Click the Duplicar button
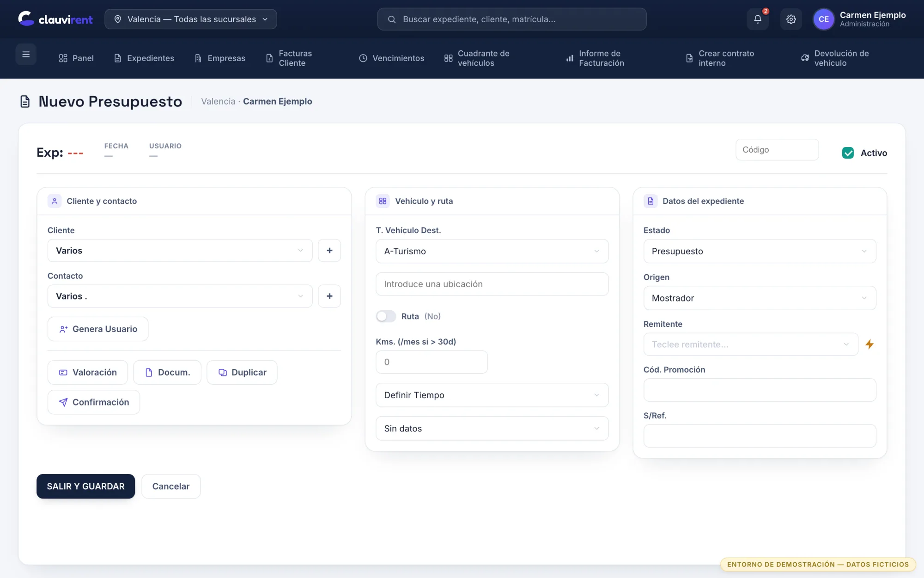924x578 pixels. point(242,372)
